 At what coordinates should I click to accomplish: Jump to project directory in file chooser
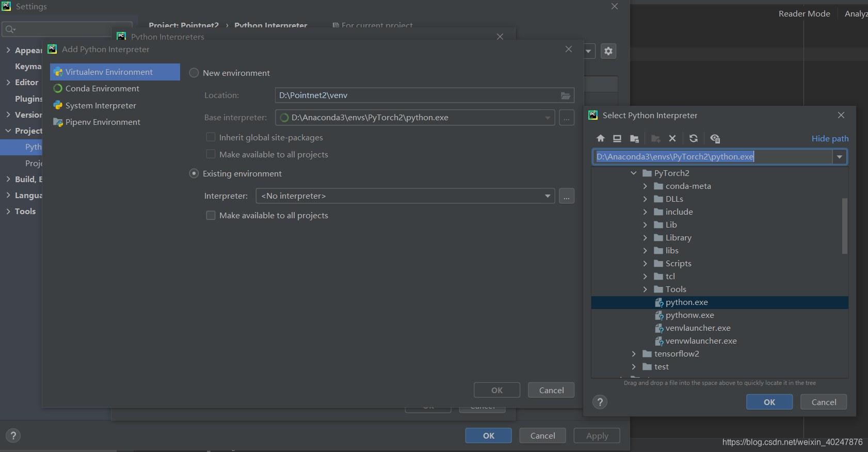pos(635,138)
